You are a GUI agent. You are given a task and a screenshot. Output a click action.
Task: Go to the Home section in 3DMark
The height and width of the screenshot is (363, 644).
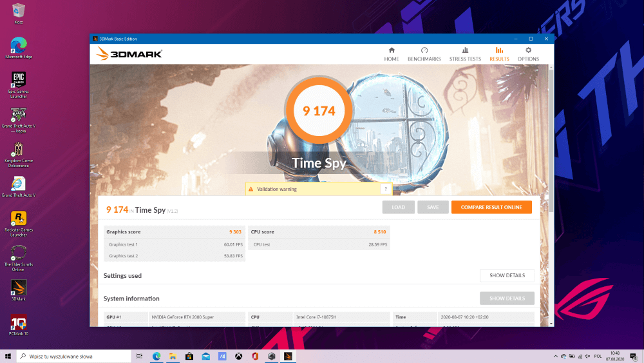tap(392, 54)
